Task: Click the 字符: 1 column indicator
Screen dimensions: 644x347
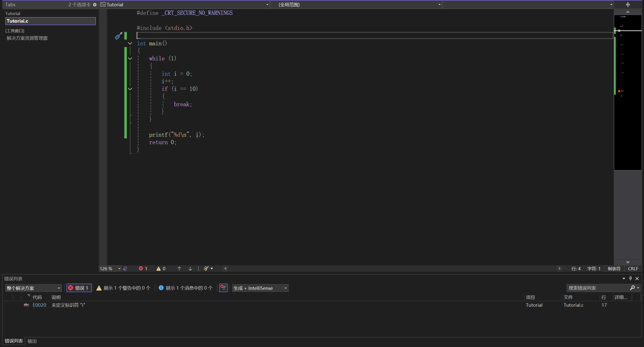Action: point(594,268)
